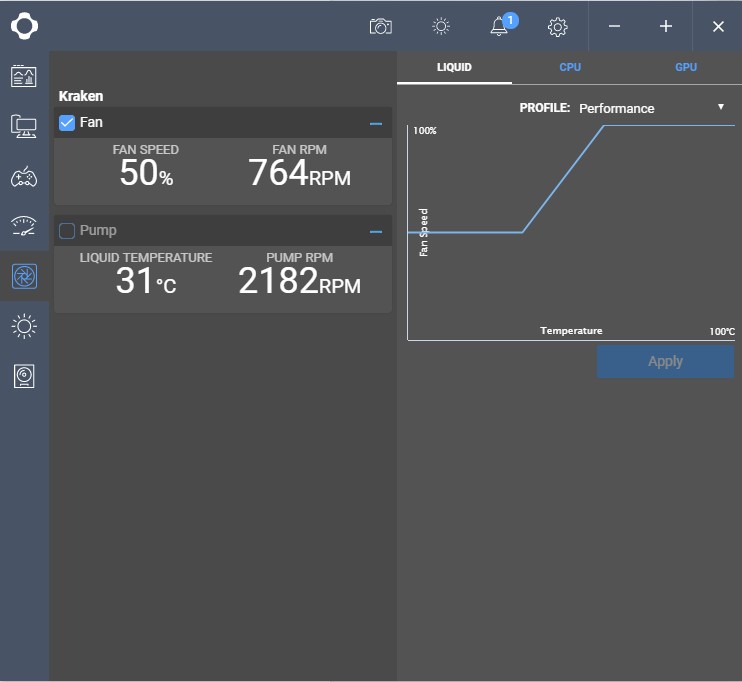Click the drive icon at sidebar bottom

click(24, 376)
